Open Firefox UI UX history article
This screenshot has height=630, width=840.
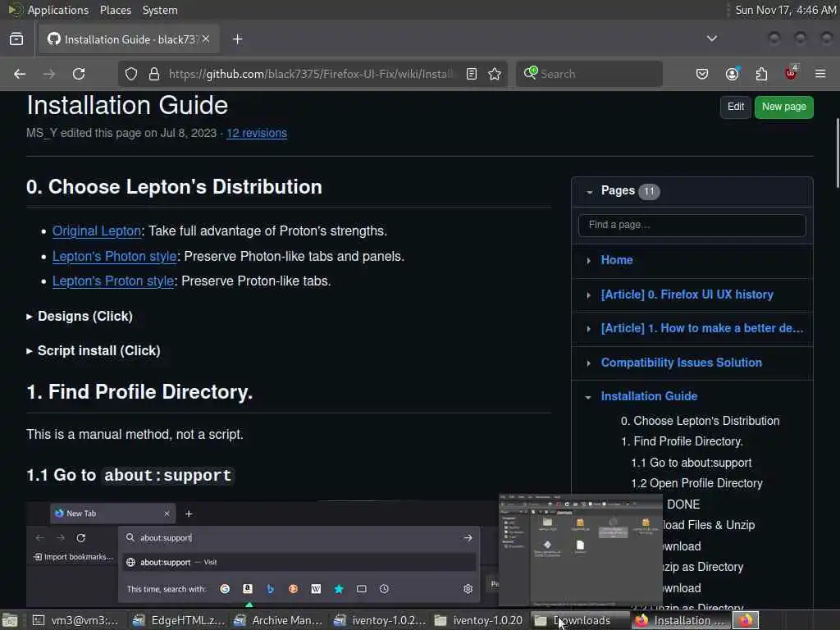click(687, 294)
